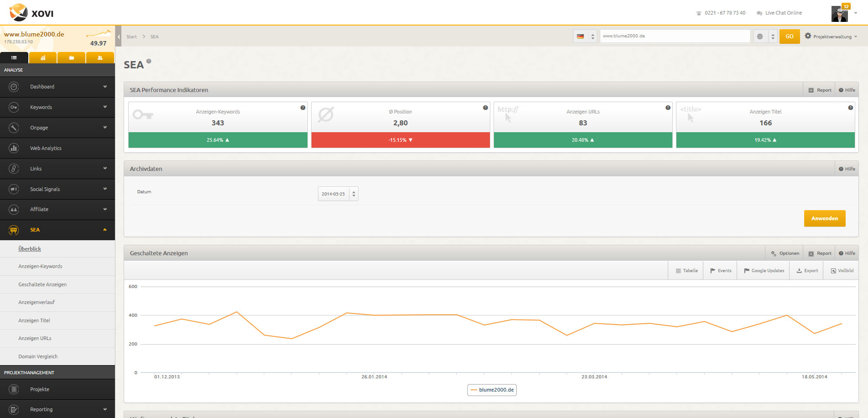
Task: Expand the Affiliate menu
Action: [x=105, y=209]
